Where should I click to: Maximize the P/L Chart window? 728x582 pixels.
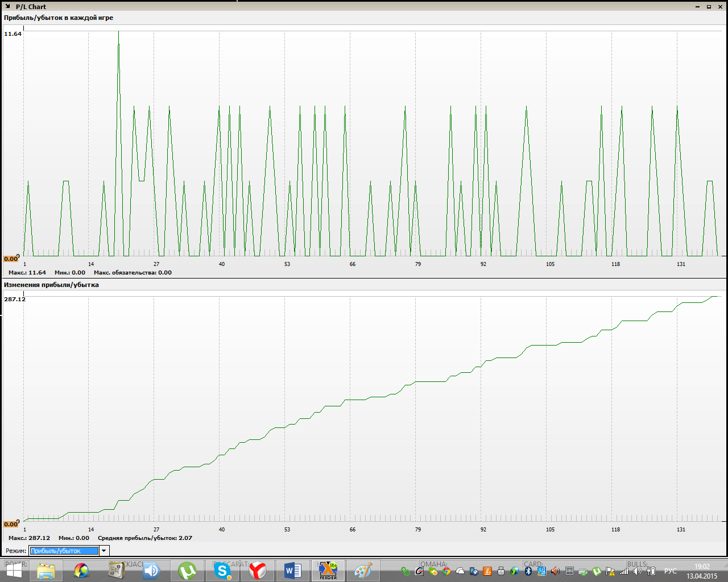(709, 6)
